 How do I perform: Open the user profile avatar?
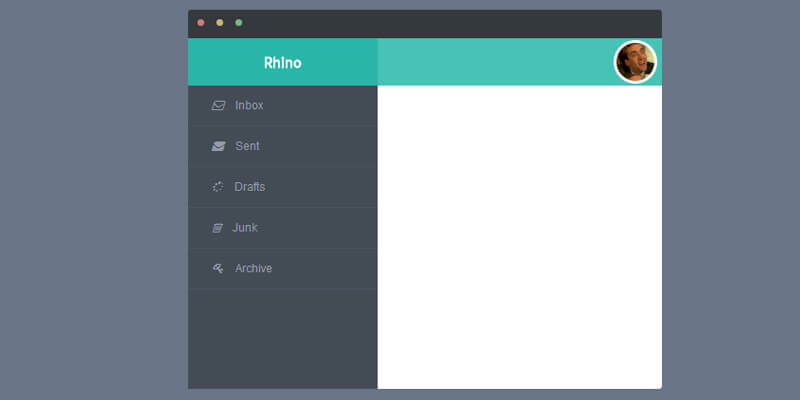click(635, 62)
